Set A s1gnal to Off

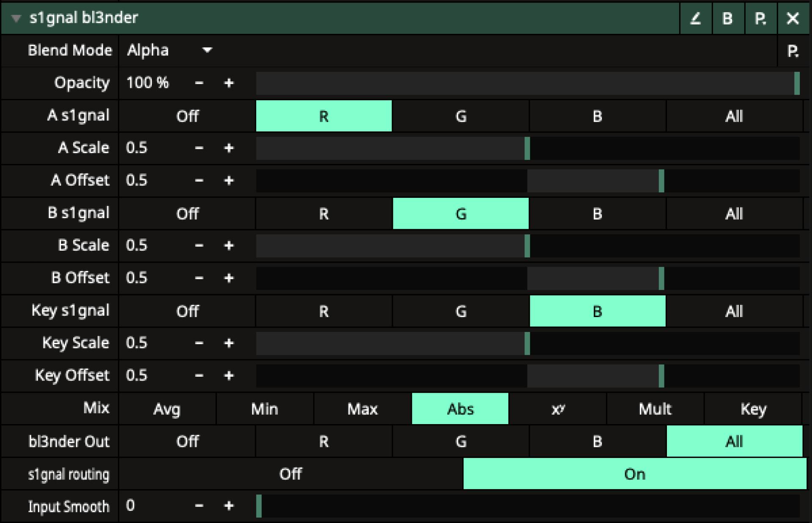(187, 116)
